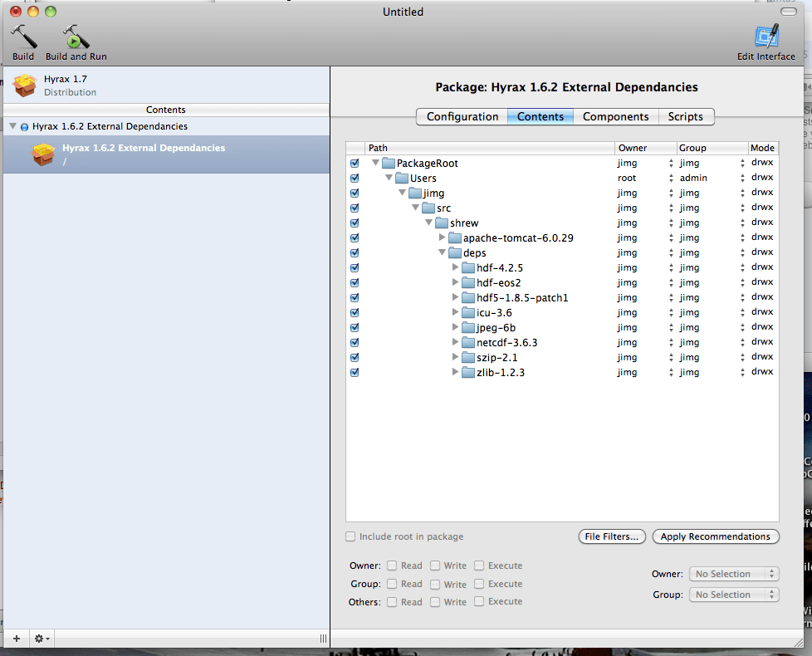This screenshot has height=656, width=812.
Task: Click the toolbar toggle pill in title bar
Action: point(789,12)
